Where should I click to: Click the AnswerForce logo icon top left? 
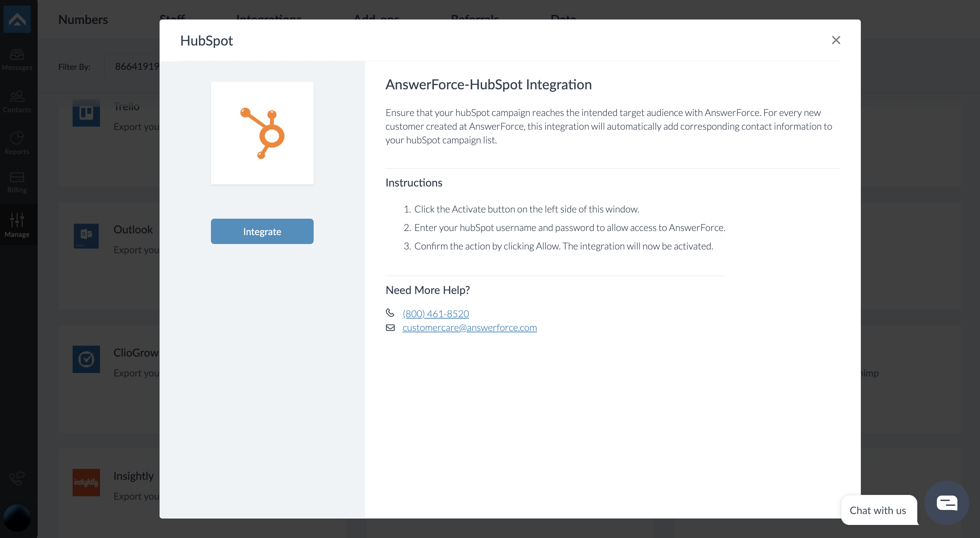click(x=17, y=19)
